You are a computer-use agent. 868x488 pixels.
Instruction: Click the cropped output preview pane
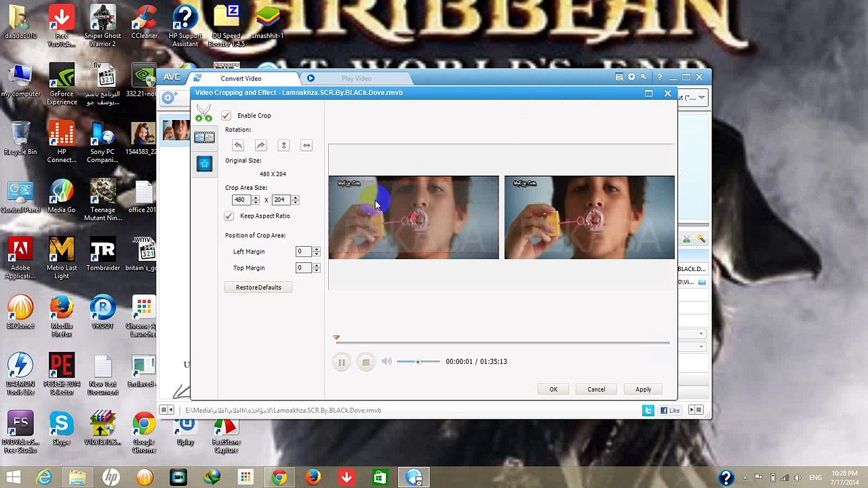tap(589, 218)
